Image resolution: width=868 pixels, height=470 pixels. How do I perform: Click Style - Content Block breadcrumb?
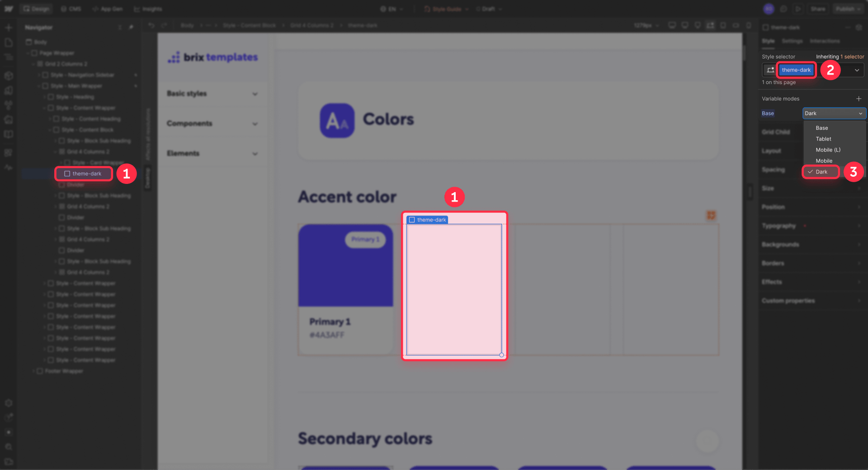(249, 25)
